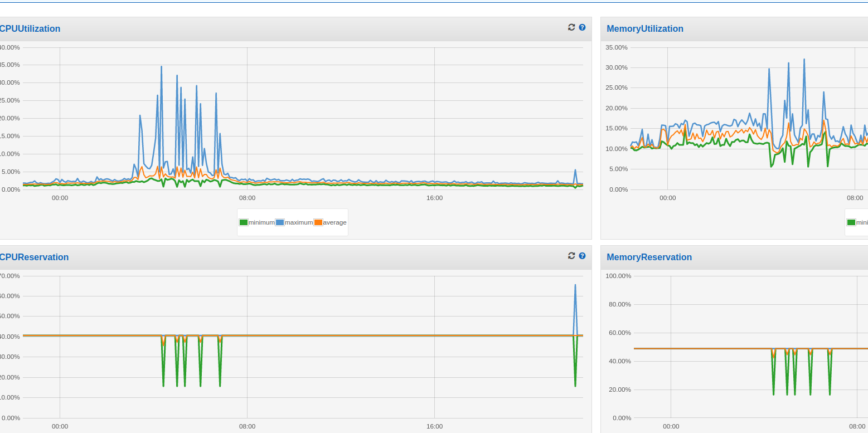Open the MemoryUtilization metric title link

tap(644, 29)
